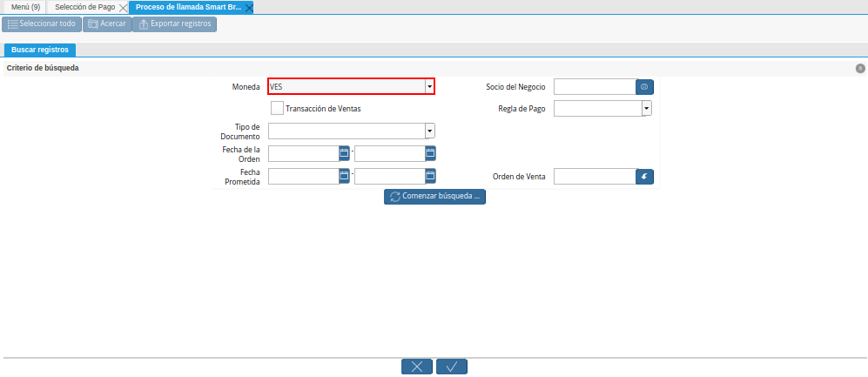Open the Tipo de Documento dropdown arrow
868x377 pixels.
429,131
